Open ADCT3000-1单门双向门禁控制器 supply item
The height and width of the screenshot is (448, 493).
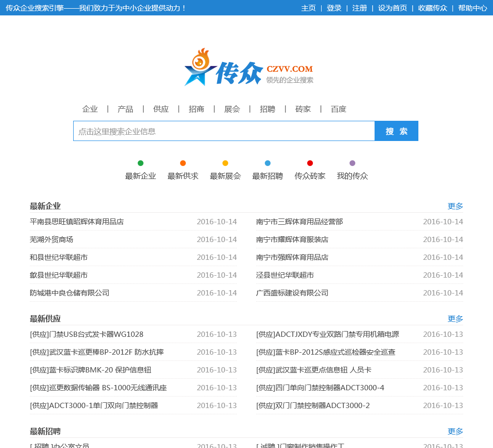pyautogui.click(x=94, y=406)
